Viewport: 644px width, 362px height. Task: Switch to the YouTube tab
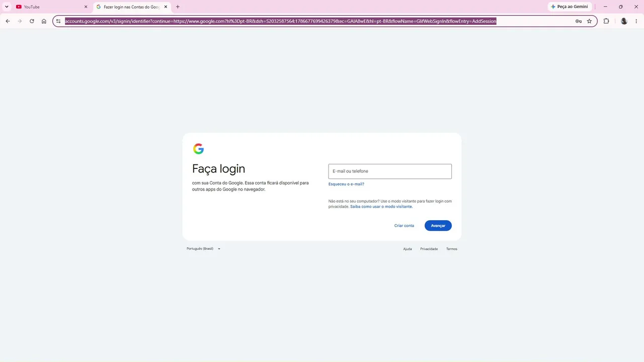click(52, 7)
